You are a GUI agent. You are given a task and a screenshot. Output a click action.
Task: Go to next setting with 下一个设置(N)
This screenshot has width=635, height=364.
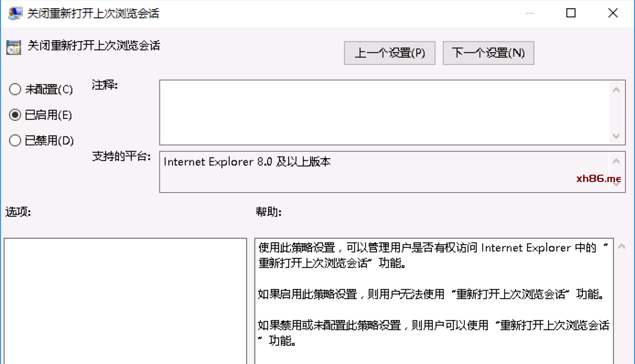[x=488, y=53]
